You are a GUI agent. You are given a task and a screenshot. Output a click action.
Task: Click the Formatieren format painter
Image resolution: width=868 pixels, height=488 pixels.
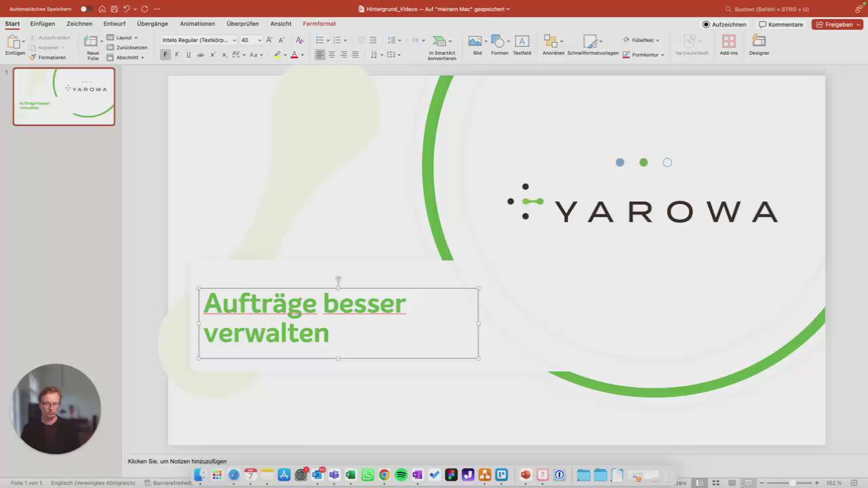[x=48, y=58]
